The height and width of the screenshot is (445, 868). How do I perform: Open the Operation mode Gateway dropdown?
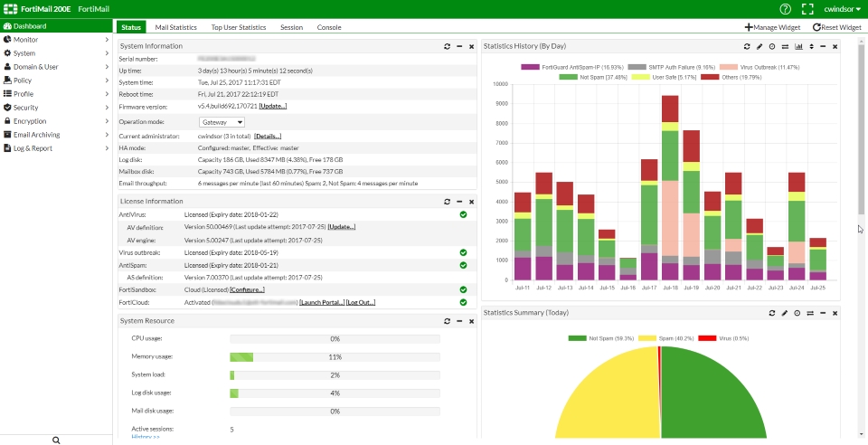pyautogui.click(x=221, y=121)
